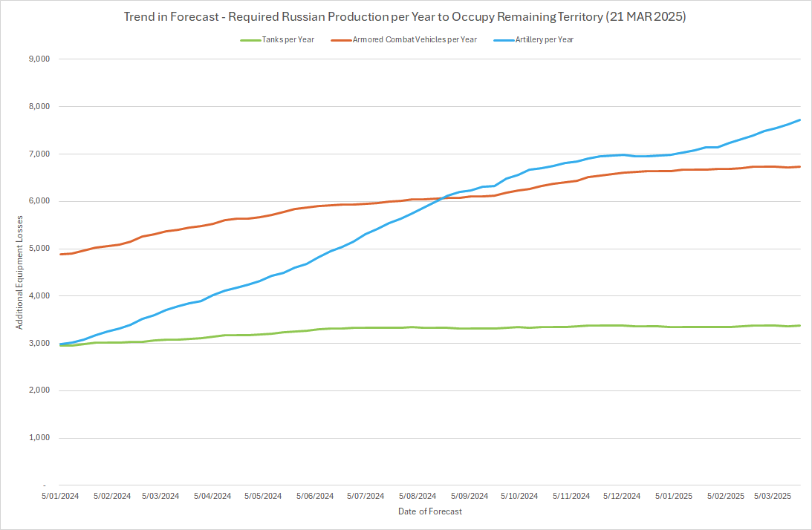The image size is (812, 530).
Task: Click the 5/01/2024 date axis label
Action: click(60, 496)
